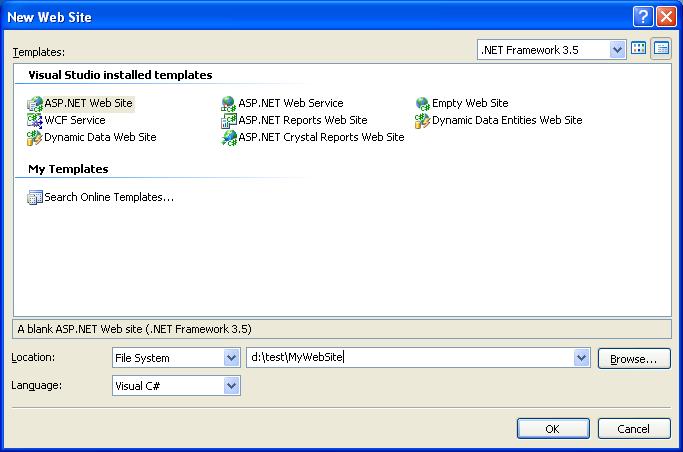Switch templates to small icons view
Viewport: 683px width, 452px height.
coord(661,48)
